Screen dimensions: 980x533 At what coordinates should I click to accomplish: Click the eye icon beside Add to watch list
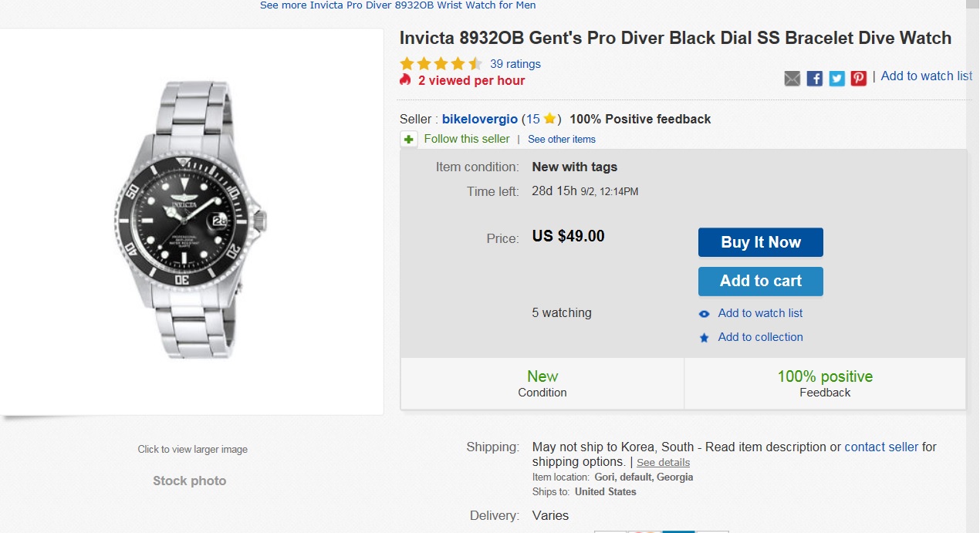pyautogui.click(x=704, y=314)
